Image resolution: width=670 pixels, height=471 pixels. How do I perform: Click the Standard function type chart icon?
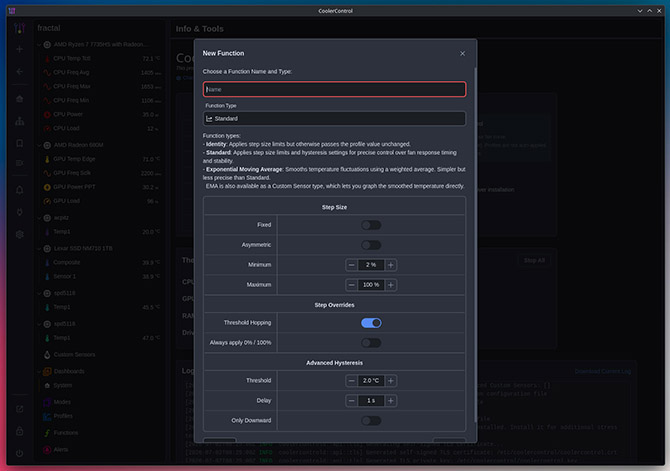click(209, 118)
